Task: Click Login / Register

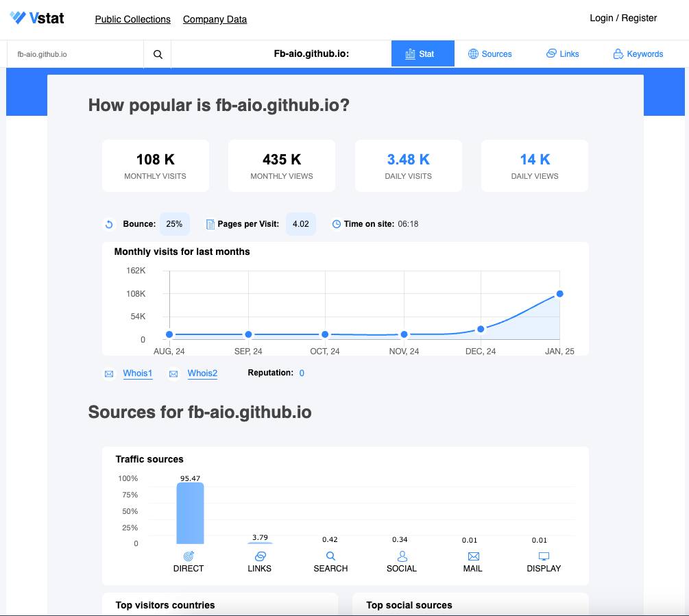Action: pyautogui.click(x=623, y=18)
